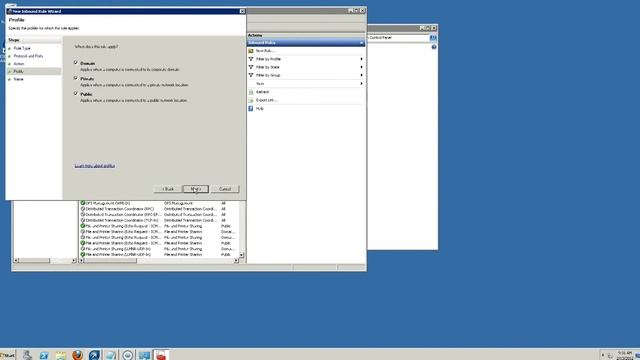
Task: Click scroll-down arrow of rules list
Action: [242, 255]
